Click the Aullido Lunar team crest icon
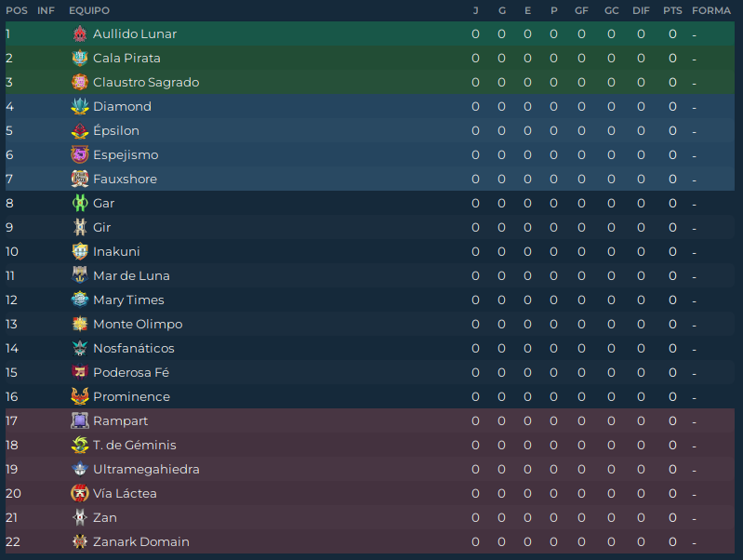The image size is (743, 560). pyautogui.click(x=80, y=34)
